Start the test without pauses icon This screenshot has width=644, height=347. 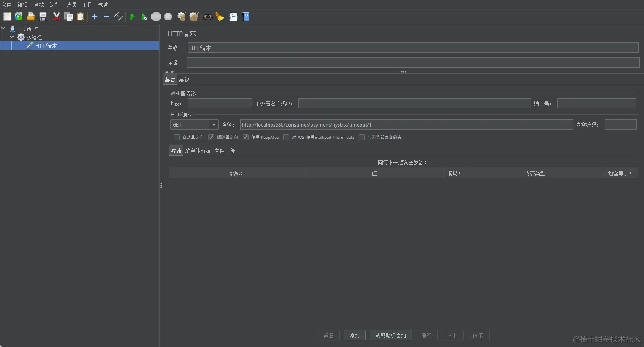coord(144,17)
